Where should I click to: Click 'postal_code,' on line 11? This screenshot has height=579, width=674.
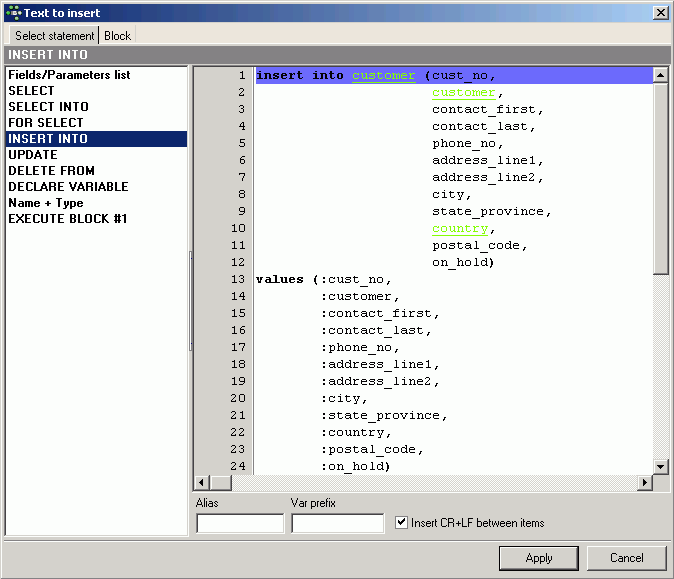click(480, 245)
